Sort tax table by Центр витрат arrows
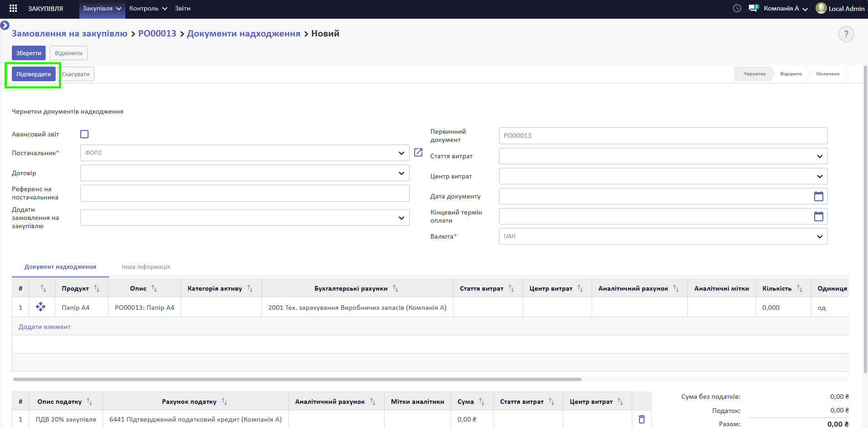Viewport: 868px width, 428px height. click(x=620, y=402)
